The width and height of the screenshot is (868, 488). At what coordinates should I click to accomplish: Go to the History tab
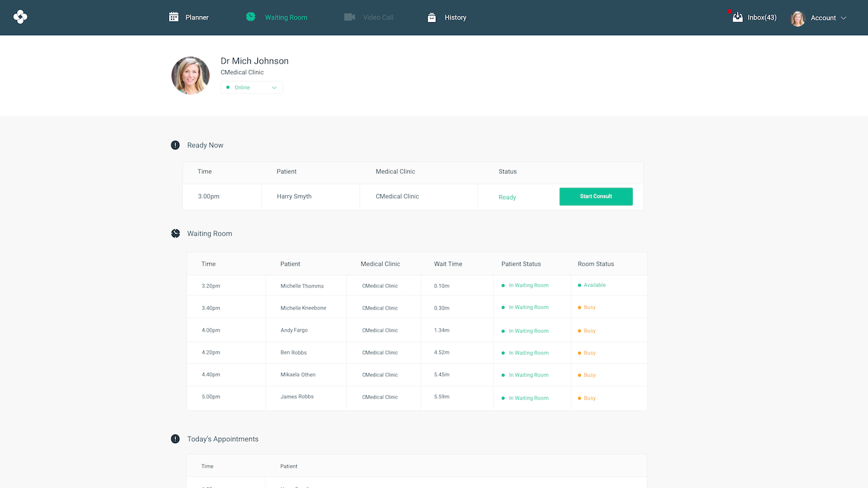point(456,17)
